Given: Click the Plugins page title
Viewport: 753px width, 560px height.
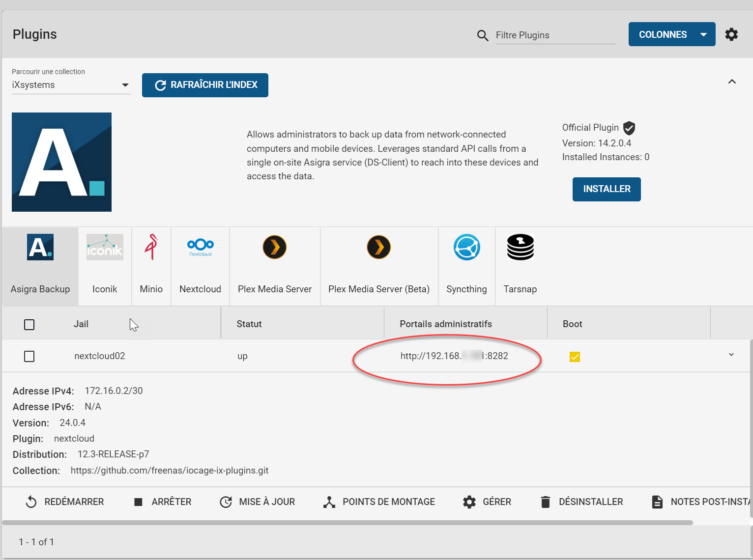Looking at the screenshot, I should pos(35,34).
